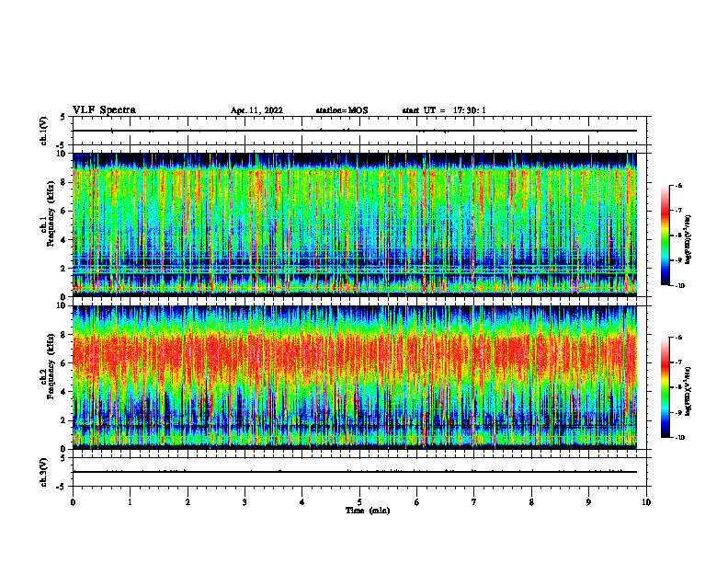Click the "-7" label on ch.2 color bar

pos(677,362)
